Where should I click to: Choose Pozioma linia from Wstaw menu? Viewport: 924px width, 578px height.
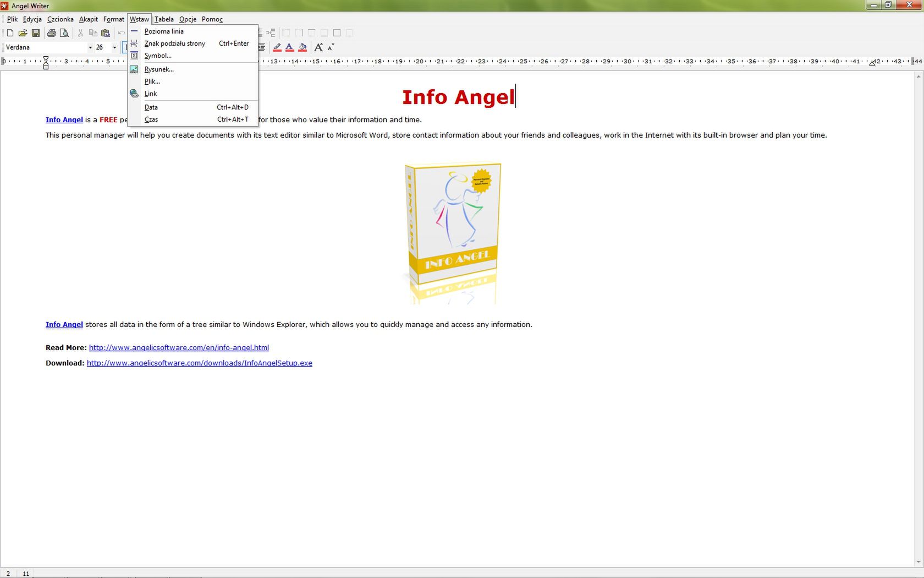[193, 31]
